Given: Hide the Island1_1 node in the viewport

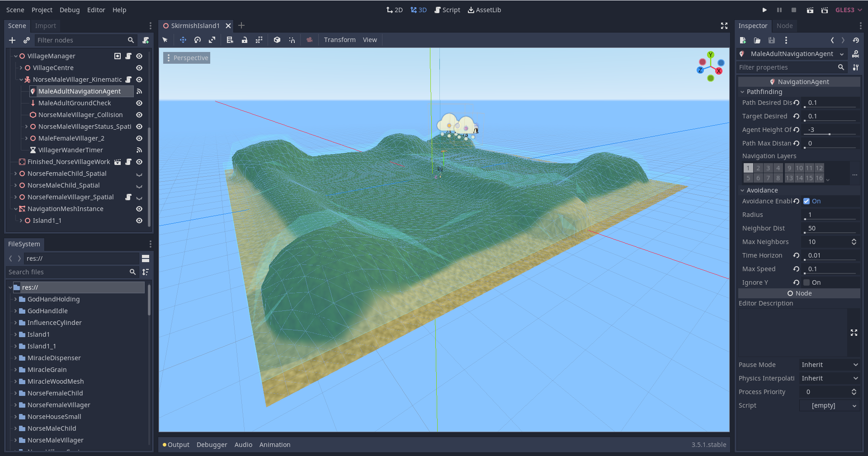Looking at the screenshot, I should pyautogui.click(x=139, y=221).
